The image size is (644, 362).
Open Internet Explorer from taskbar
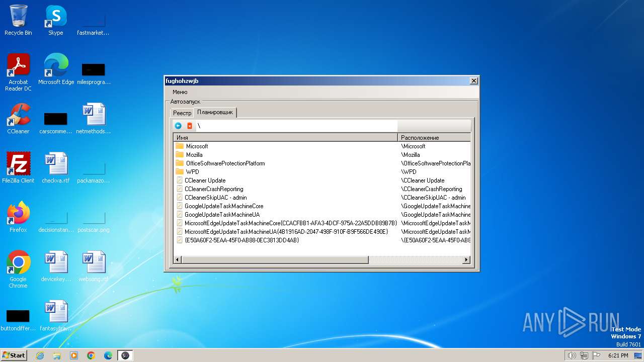(40, 355)
